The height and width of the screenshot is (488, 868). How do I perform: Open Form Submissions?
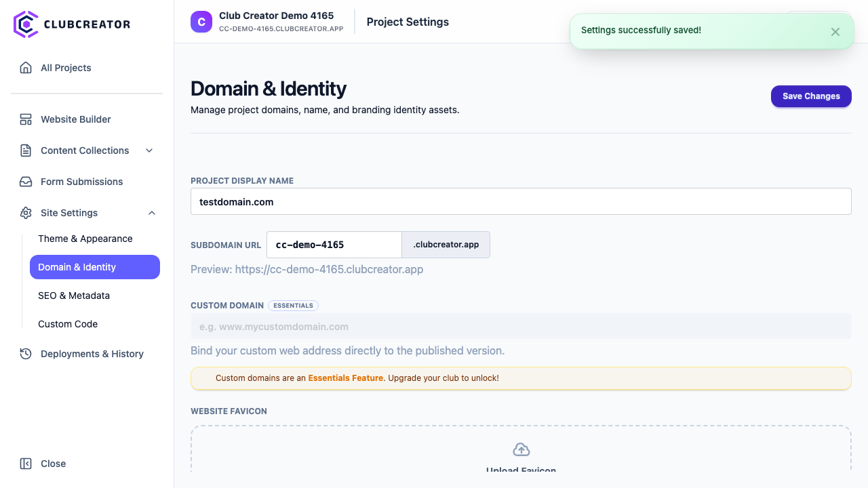87,182
